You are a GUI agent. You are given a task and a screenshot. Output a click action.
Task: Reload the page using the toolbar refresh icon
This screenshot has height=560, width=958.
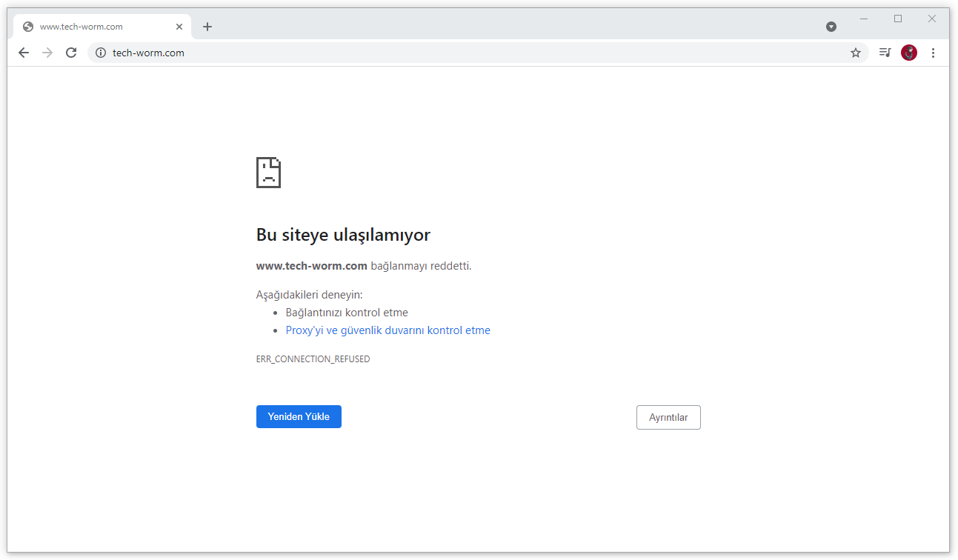[x=71, y=53]
